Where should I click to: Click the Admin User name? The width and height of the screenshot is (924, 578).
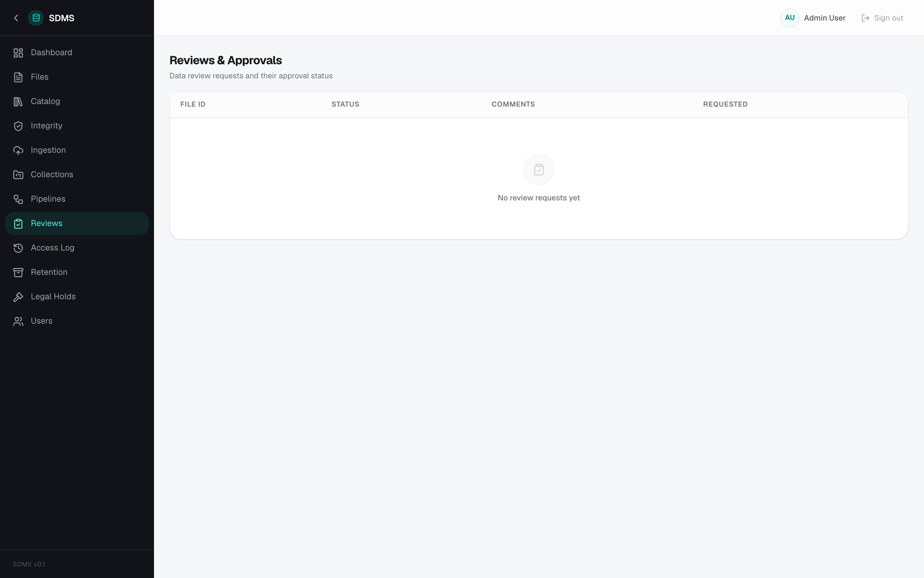coord(824,18)
